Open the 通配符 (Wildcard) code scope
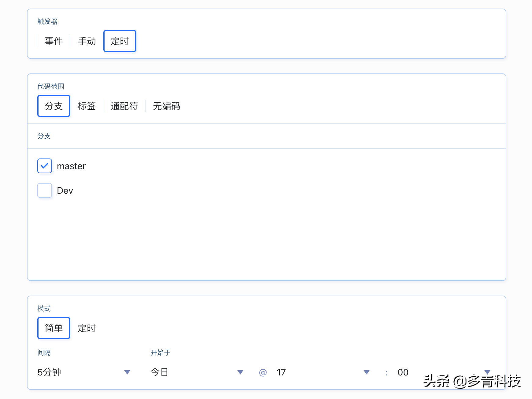 tap(124, 106)
